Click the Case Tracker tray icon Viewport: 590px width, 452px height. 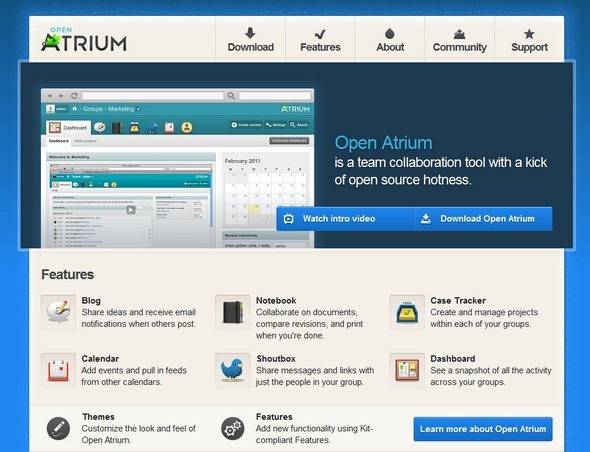407,312
